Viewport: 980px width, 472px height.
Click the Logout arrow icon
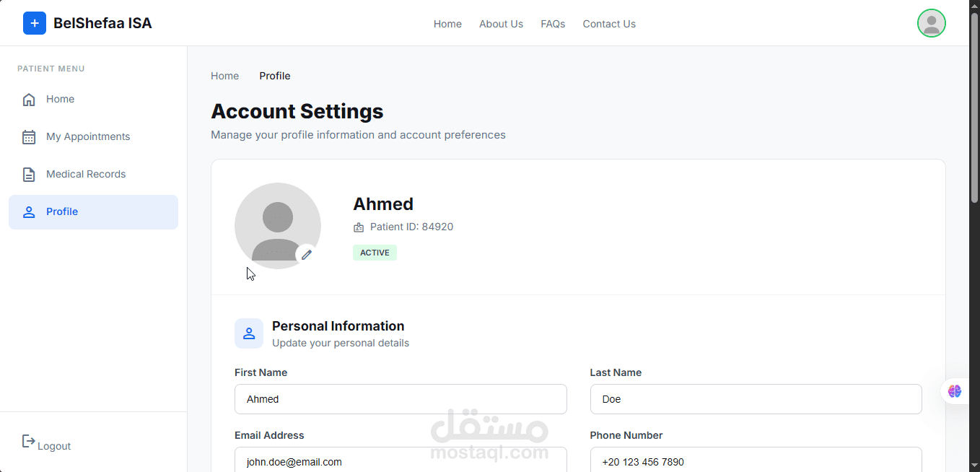(x=28, y=441)
